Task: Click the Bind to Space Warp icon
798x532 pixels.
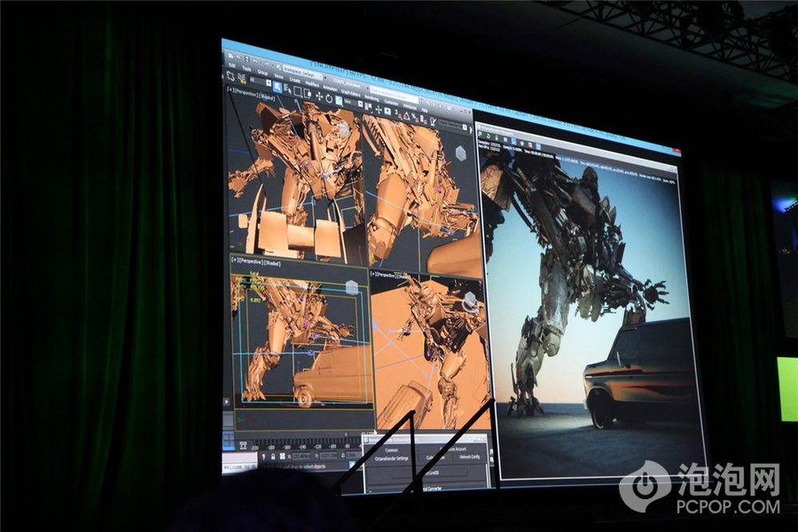Action: pyautogui.click(x=243, y=79)
